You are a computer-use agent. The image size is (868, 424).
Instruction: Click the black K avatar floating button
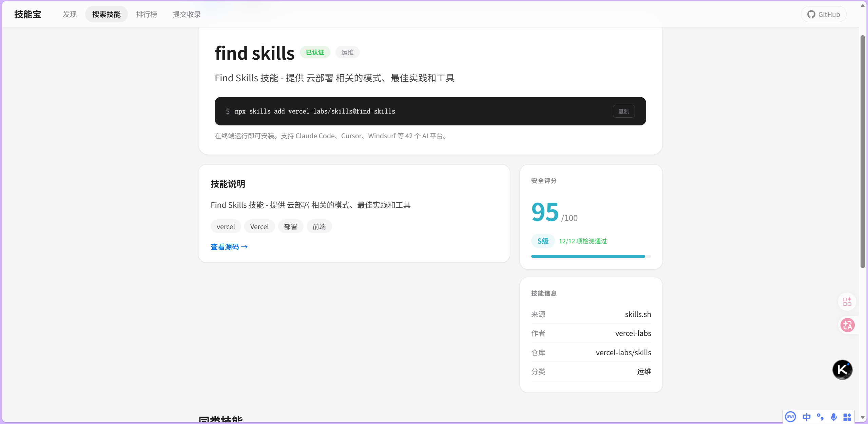coord(843,370)
